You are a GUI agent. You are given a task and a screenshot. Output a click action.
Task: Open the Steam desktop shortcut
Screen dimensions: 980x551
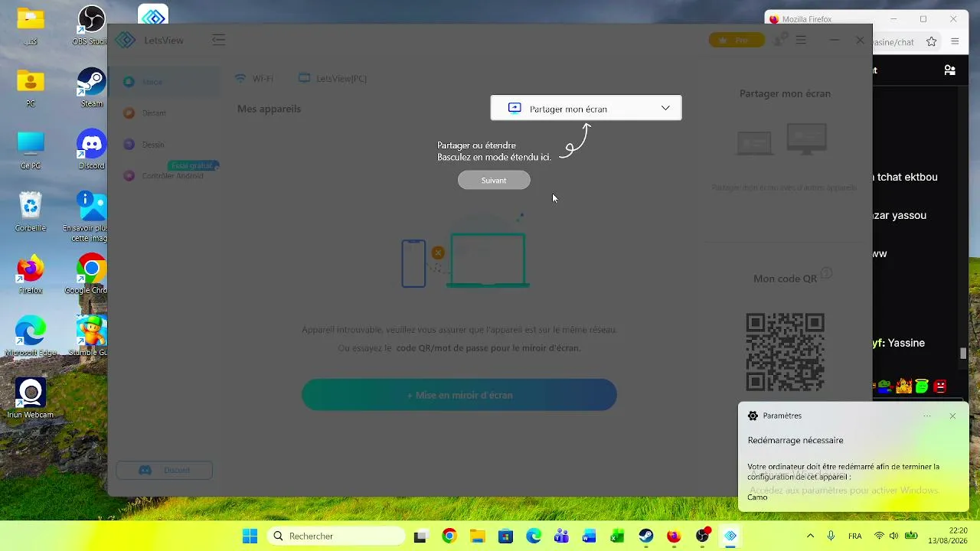[92, 88]
